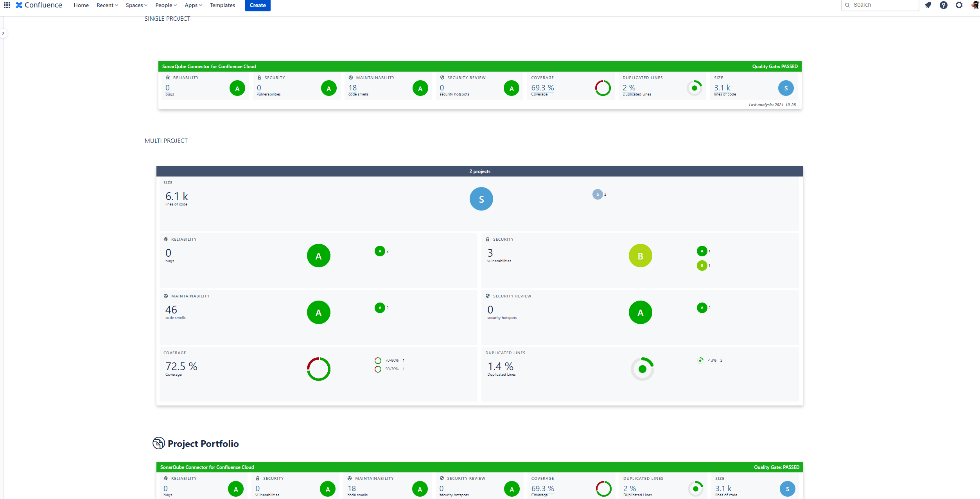Click the portfolio Size S badge at bottom
Viewport: 980px width, 499px height.
[x=788, y=489]
